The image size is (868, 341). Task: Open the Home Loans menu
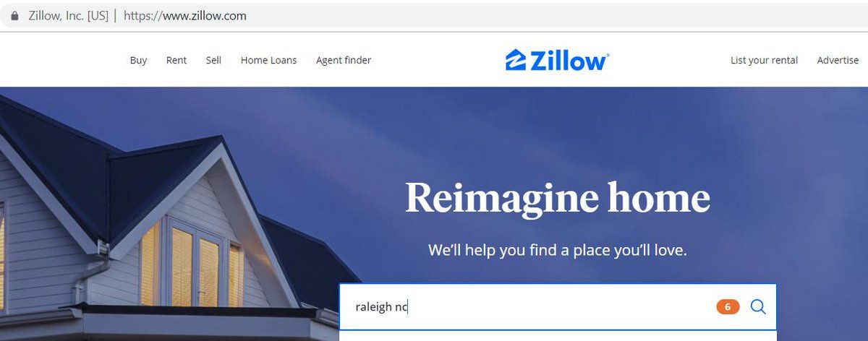[268, 61]
